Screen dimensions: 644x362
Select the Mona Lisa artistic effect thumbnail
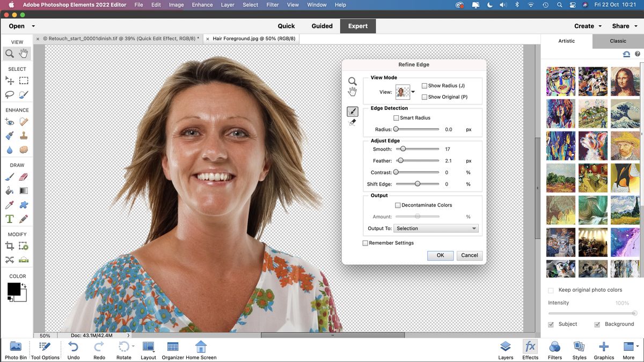(x=625, y=81)
